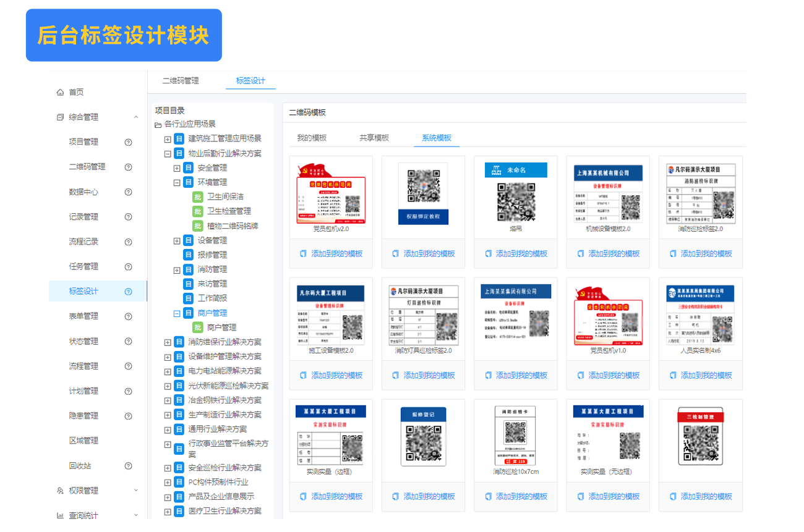
Task: Open the help icon beside 二维码管理
Action: pos(128,167)
